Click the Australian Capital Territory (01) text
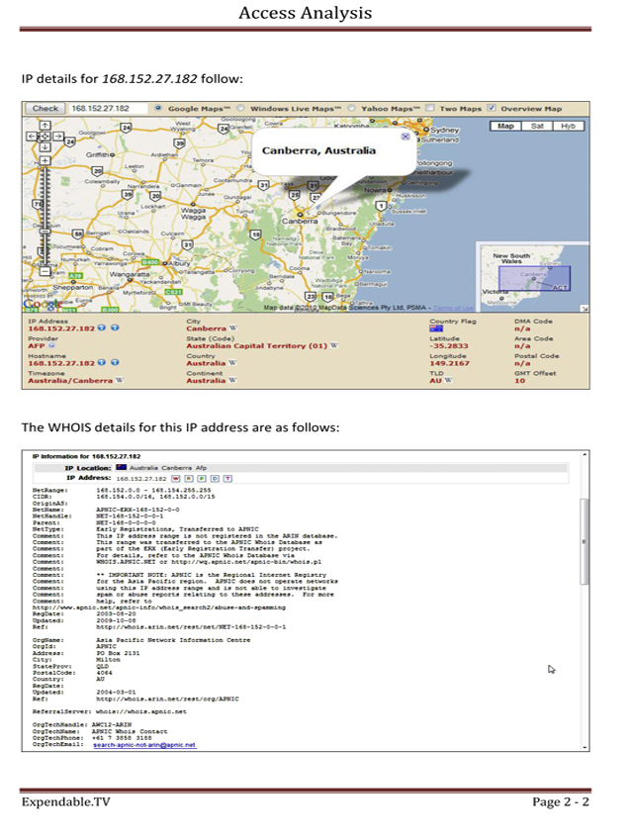The width and height of the screenshot is (633, 840). pyautogui.click(x=256, y=345)
